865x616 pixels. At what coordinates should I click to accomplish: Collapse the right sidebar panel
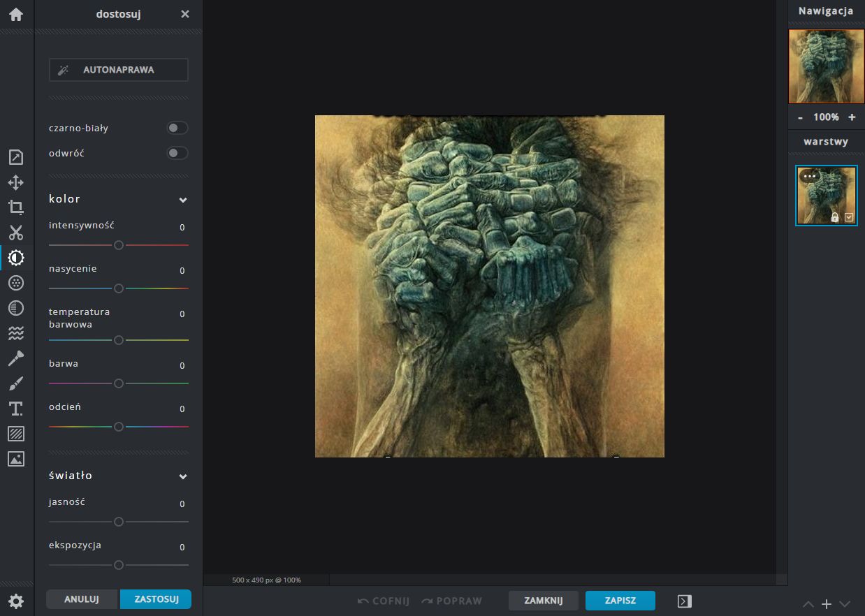[x=685, y=601]
